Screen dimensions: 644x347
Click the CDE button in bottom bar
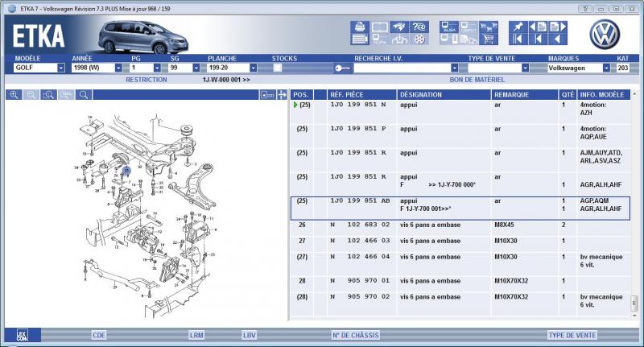coord(99,335)
